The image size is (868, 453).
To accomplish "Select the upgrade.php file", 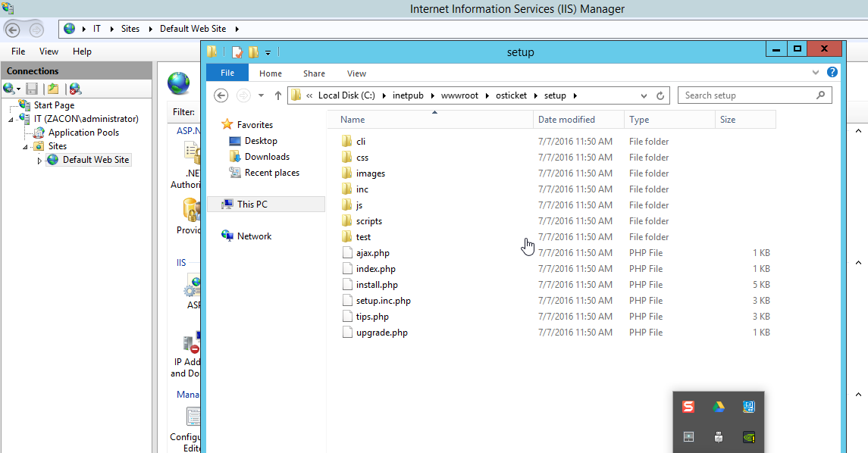I will pos(381,333).
